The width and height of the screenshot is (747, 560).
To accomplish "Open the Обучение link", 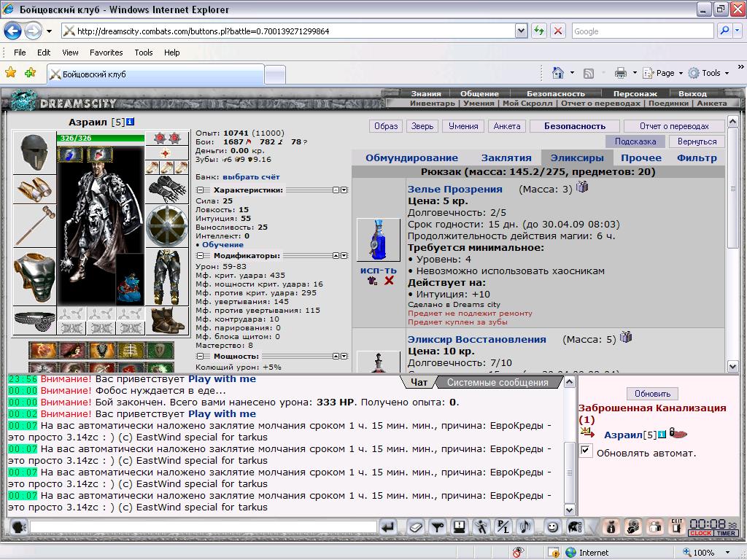I will (222, 245).
